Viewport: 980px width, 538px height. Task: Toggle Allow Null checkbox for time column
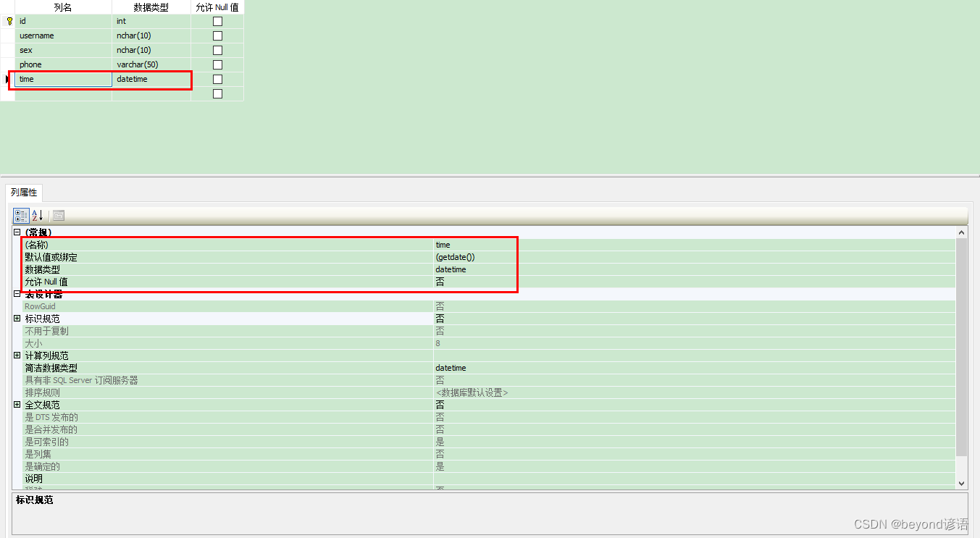217,79
